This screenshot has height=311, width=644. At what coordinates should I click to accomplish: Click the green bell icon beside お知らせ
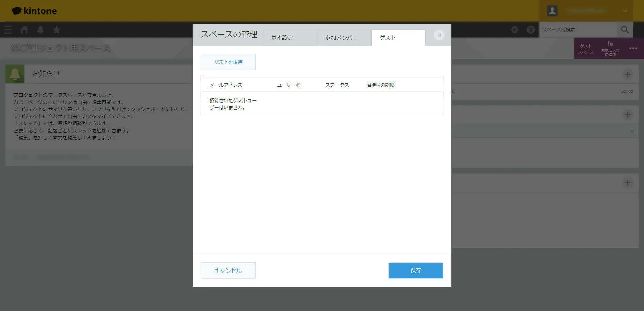click(x=15, y=74)
